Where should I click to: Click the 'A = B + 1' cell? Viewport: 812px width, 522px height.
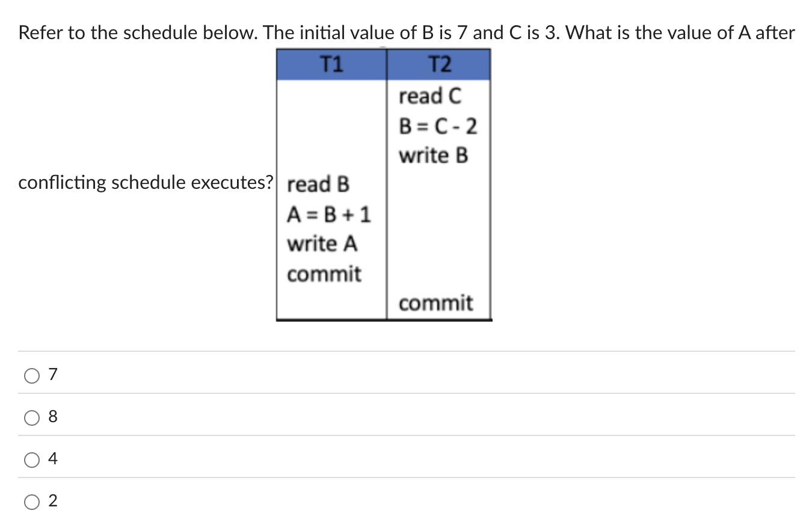tap(330, 215)
